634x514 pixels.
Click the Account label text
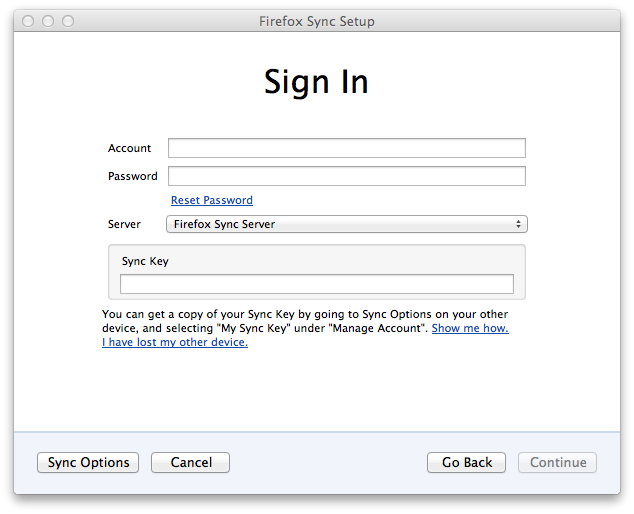tap(130, 148)
